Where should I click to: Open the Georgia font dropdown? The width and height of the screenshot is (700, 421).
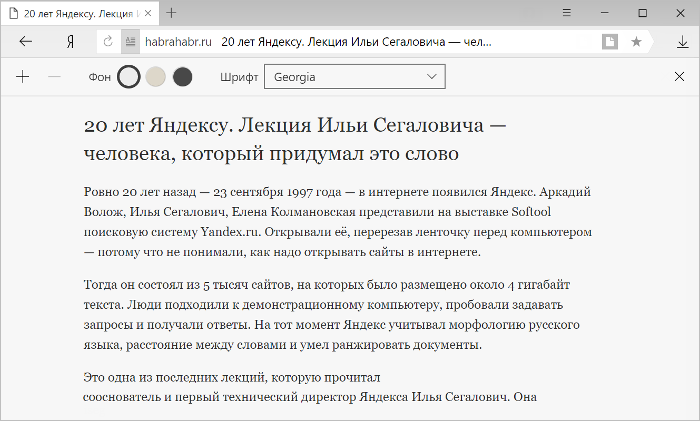coord(355,77)
